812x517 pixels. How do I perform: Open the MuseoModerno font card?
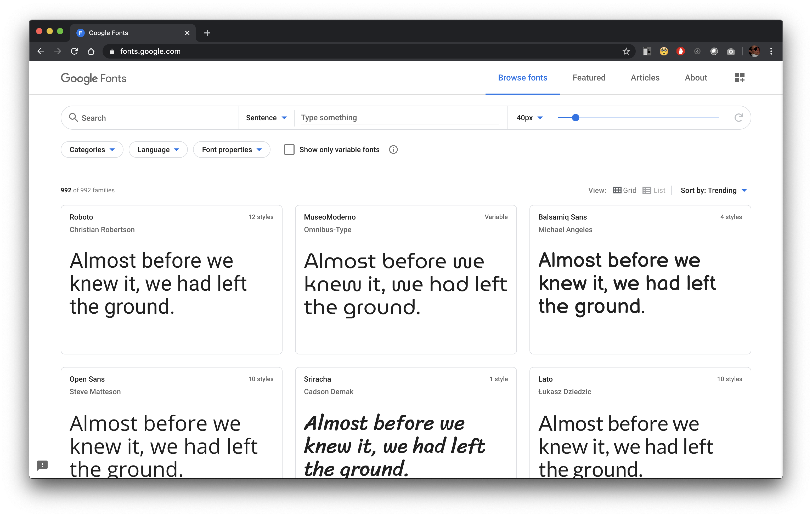coord(406,279)
